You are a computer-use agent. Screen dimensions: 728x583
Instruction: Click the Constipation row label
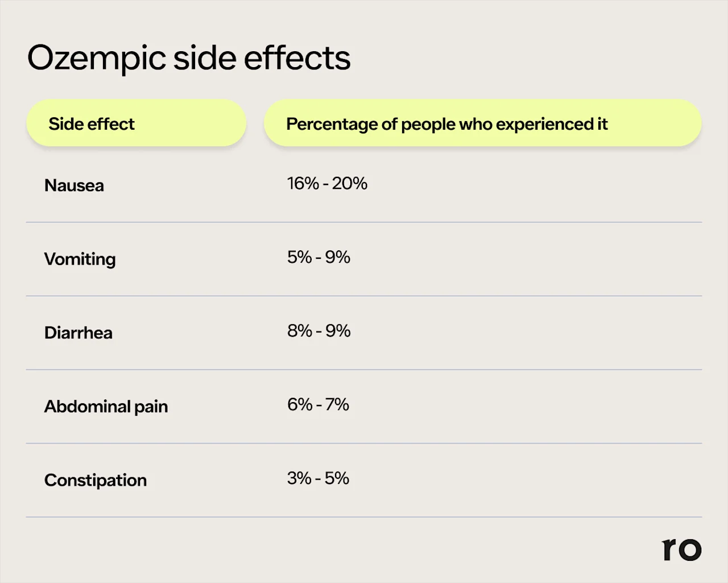(96, 480)
